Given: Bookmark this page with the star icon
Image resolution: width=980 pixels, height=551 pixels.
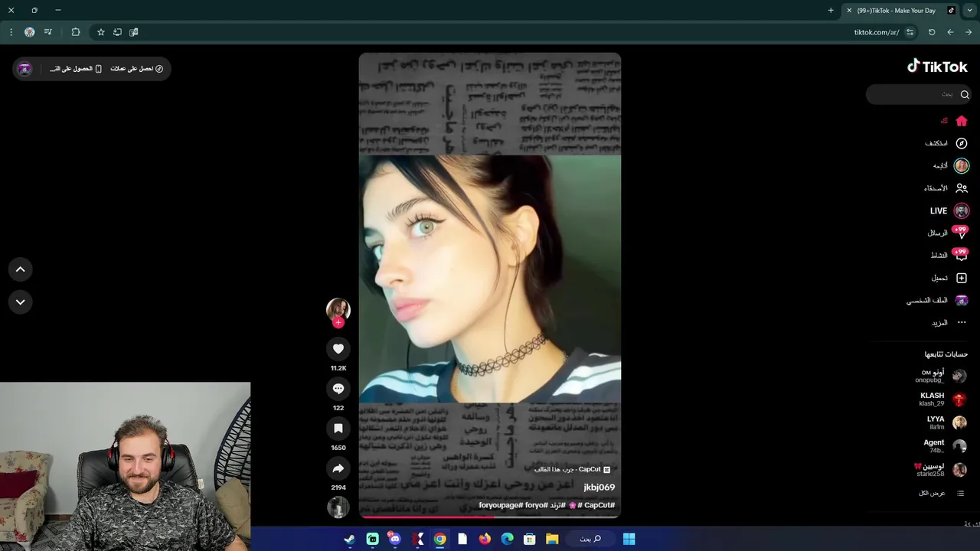Looking at the screenshot, I should (x=100, y=32).
